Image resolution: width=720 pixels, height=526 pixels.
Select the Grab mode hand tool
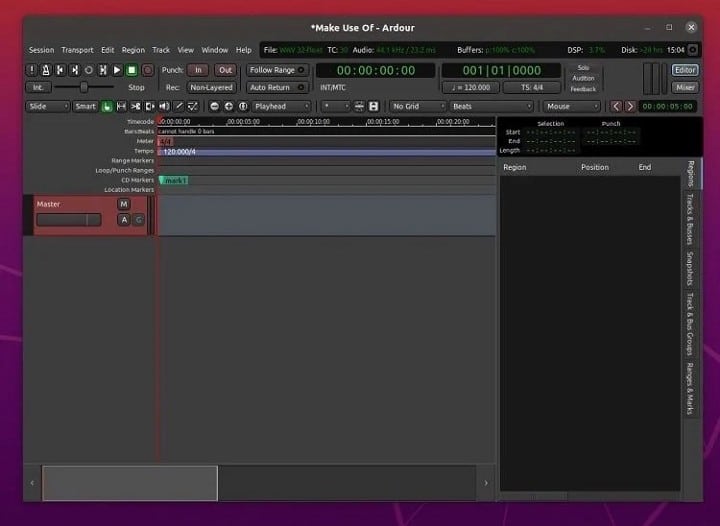tap(107, 106)
